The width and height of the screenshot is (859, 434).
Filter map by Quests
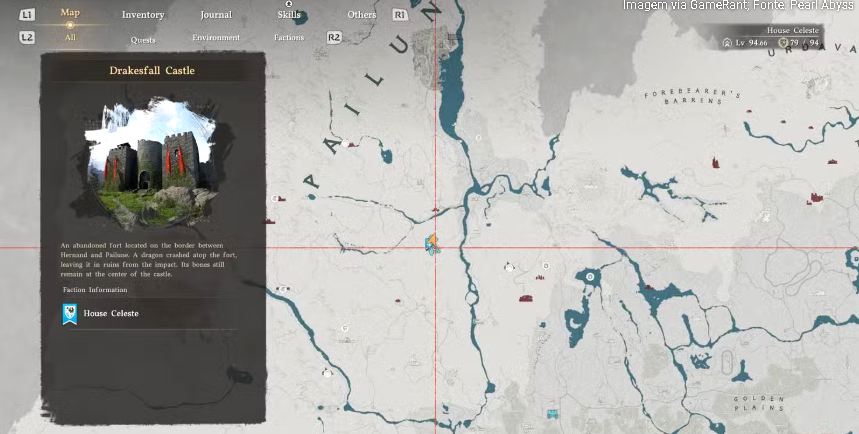click(x=143, y=39)
